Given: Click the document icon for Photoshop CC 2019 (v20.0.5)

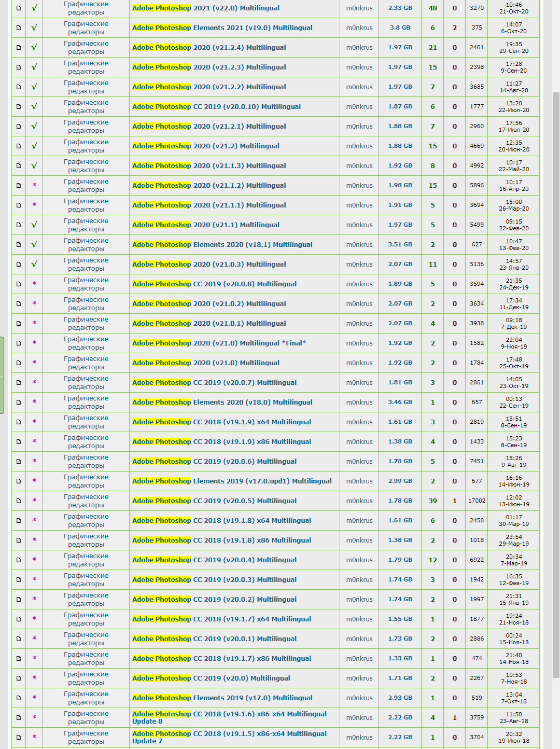Looking at the screenshot, I should click(x=19, y=501).
